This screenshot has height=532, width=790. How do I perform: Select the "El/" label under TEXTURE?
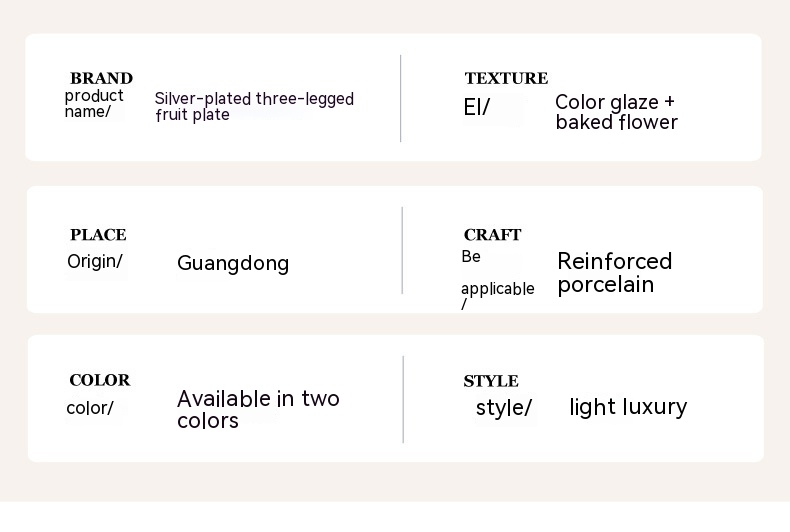coord(477,107)
